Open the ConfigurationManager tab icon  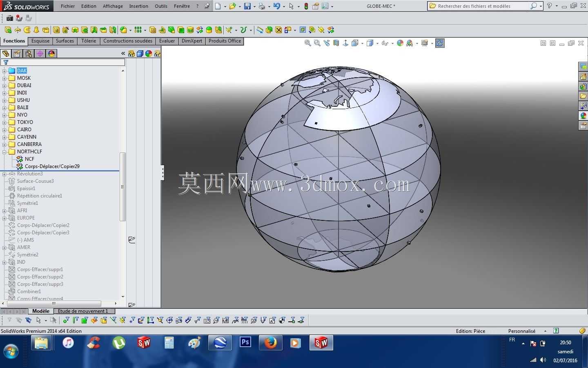[29, 54]
